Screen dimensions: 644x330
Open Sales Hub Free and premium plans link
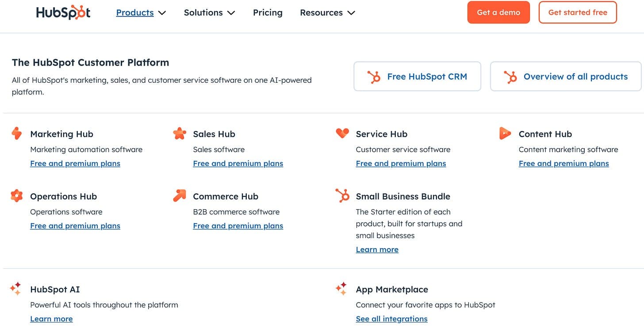pos(238,164)
